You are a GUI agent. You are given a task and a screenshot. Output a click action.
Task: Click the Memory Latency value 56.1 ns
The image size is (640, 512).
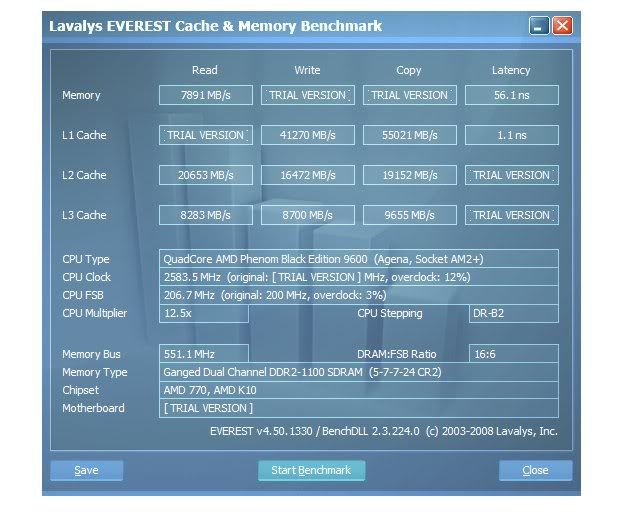pyautogui.click(x=512, y=95)
